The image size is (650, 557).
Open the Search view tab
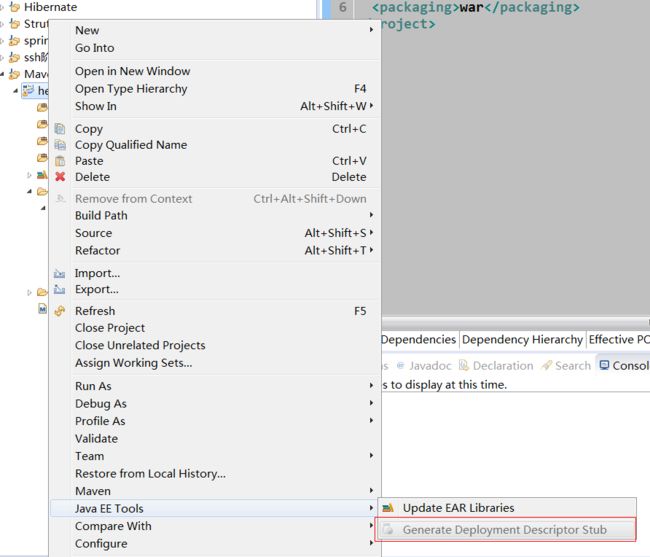567,366
